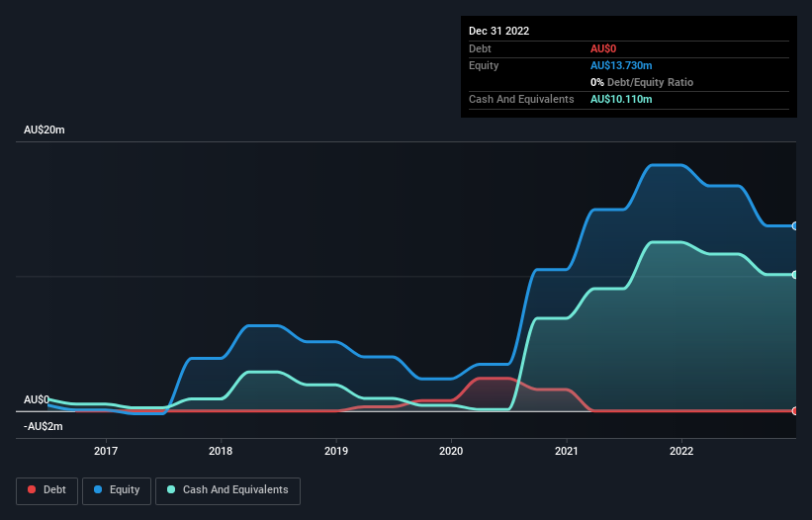Click the 2021 x-axis label
812x520 pixels.
[567, 451]
